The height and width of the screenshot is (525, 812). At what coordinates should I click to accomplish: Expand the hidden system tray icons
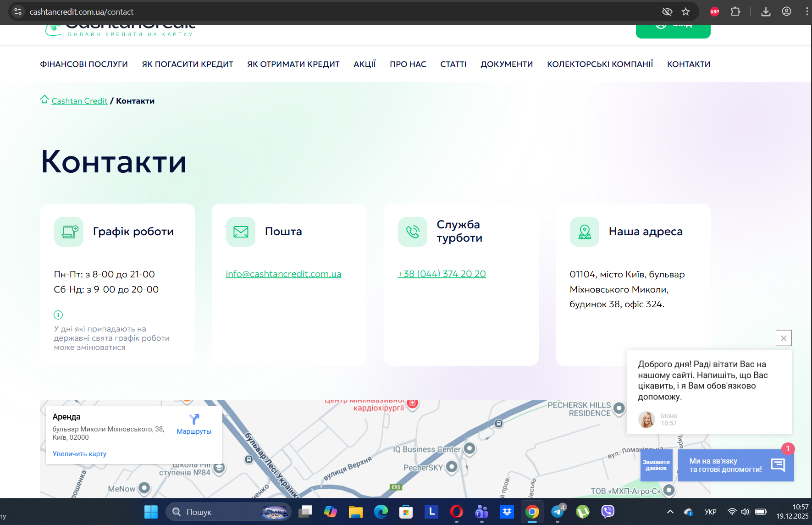click(x=670, y=512)
